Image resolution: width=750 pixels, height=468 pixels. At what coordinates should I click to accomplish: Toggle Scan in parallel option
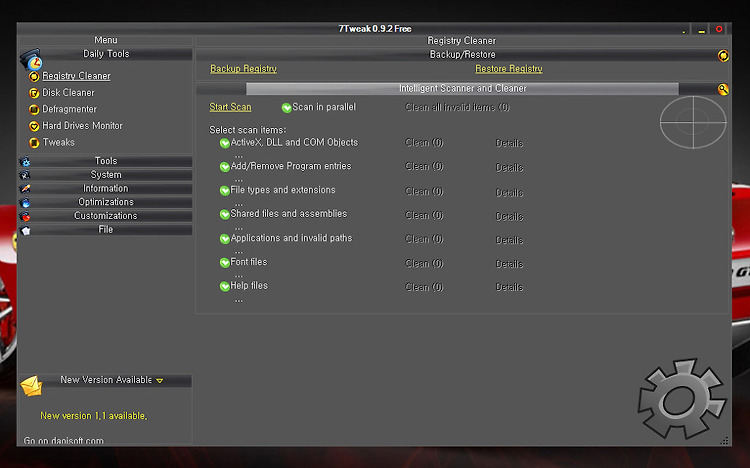coord(287,108)
